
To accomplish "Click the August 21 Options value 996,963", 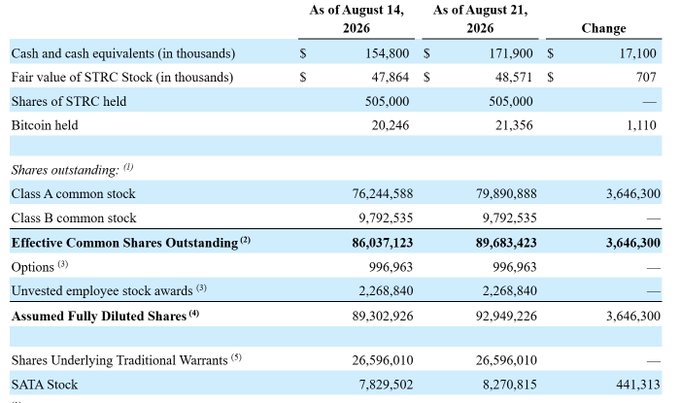I will click(x=515, y=267).
